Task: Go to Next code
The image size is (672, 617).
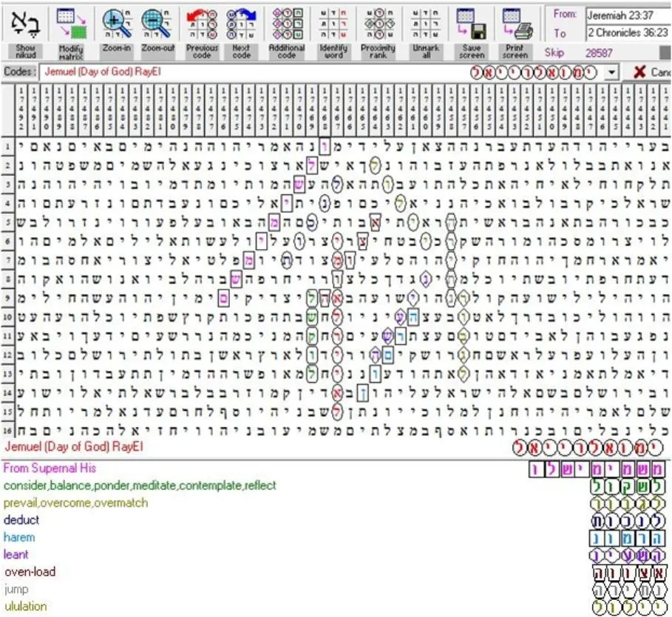Action: [x=241, y=24]
